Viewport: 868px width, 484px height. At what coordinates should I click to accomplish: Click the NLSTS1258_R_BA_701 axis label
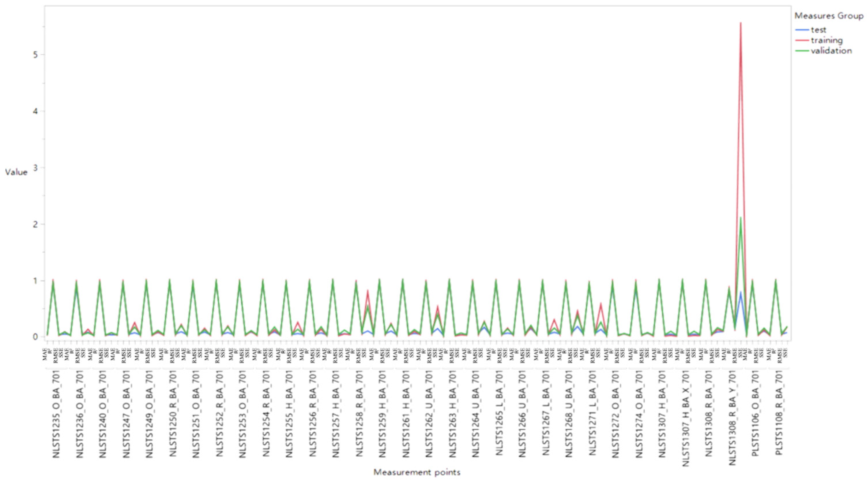[x=359, y=414]
